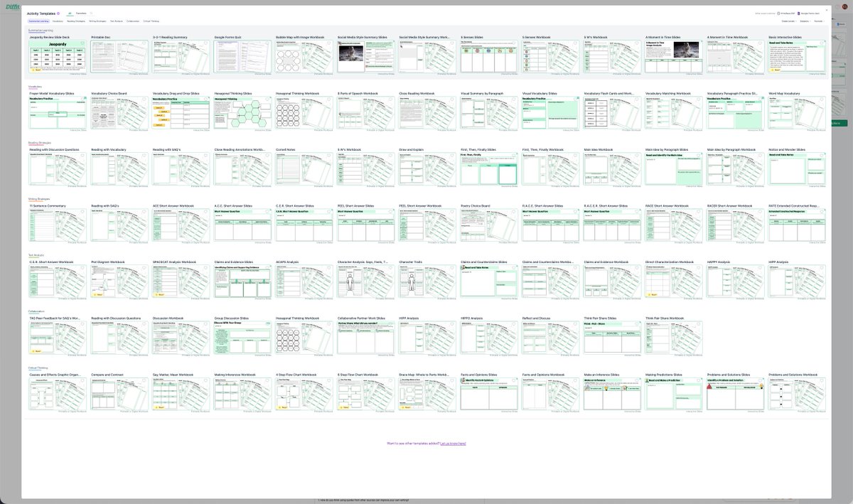Viewport: 853px width, 504px height.
Task: Select the Reading Strategies filter chip
Action: pos(76,21)
